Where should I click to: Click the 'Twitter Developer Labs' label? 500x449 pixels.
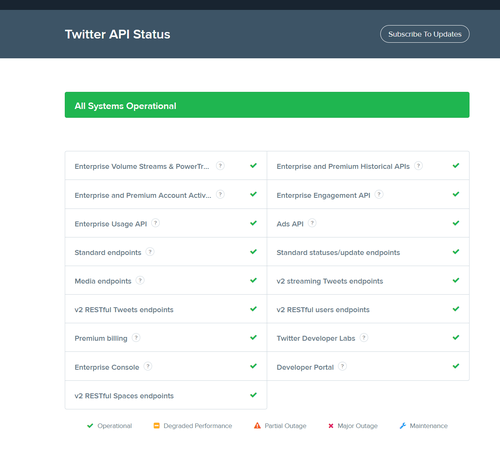coord(316,339)
